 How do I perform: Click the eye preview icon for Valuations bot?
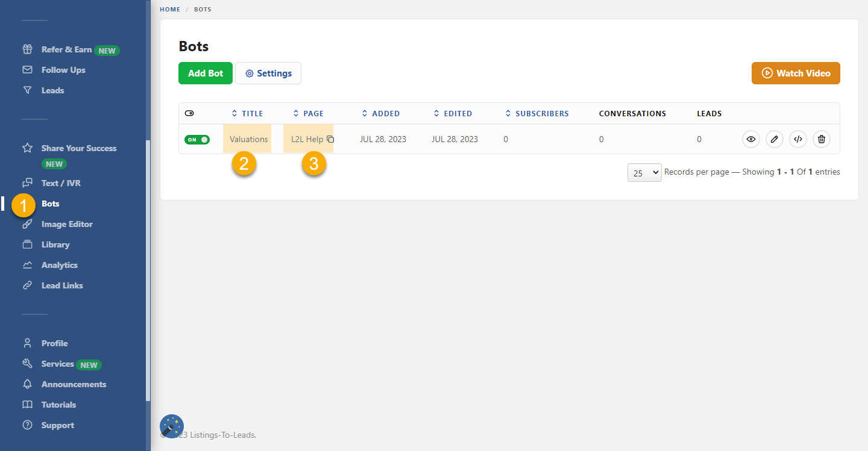click(x=750, y=139)
